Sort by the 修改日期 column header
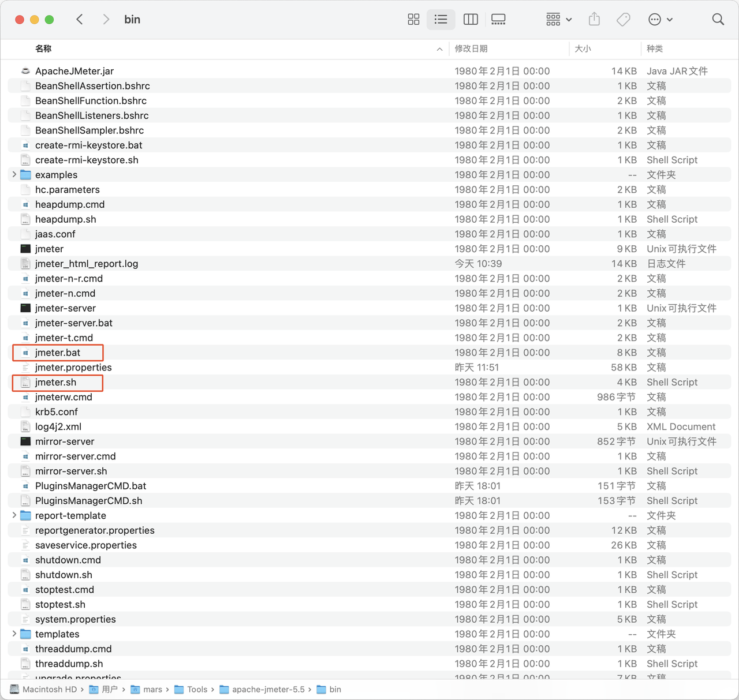Viewport: 739px width, 700px height. 471,49
